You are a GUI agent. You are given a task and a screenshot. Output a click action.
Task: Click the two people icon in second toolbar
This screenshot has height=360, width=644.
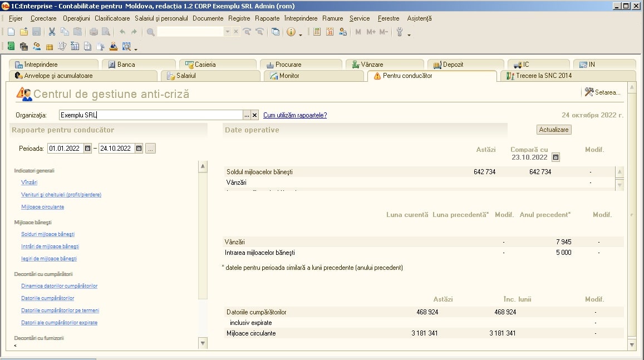coord(37,46)
